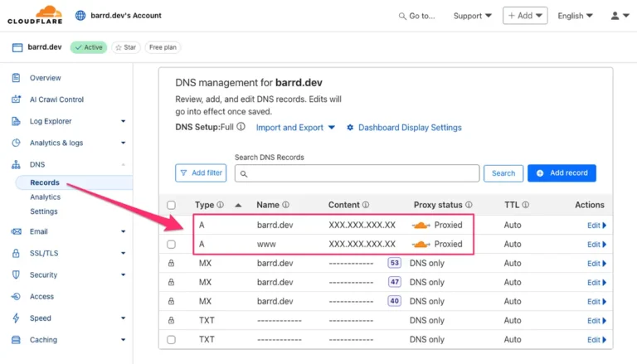Expand the Security sidebar section
The image size is (637, 364).
pyautogui.click(x=123, y=274)
